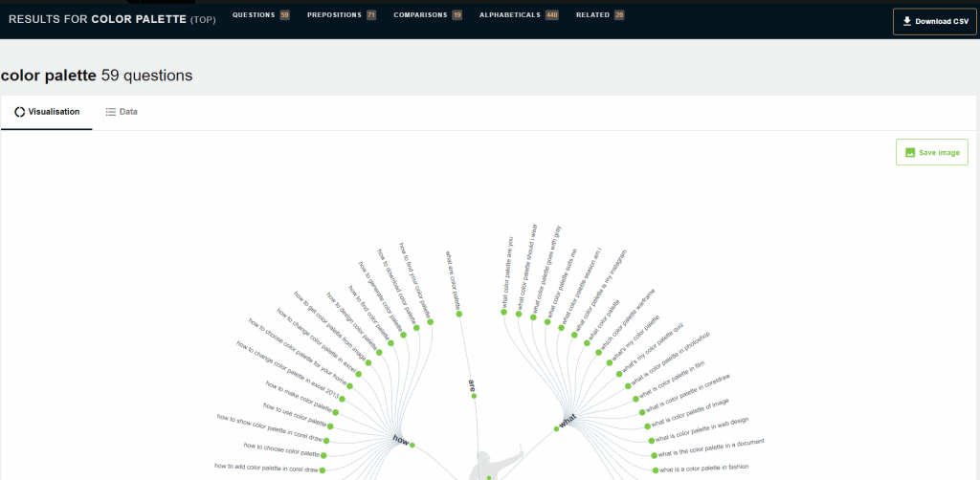This screenshot has height=480, width=980.
Task: Switch to the Data tab
Action: (122, 113)
